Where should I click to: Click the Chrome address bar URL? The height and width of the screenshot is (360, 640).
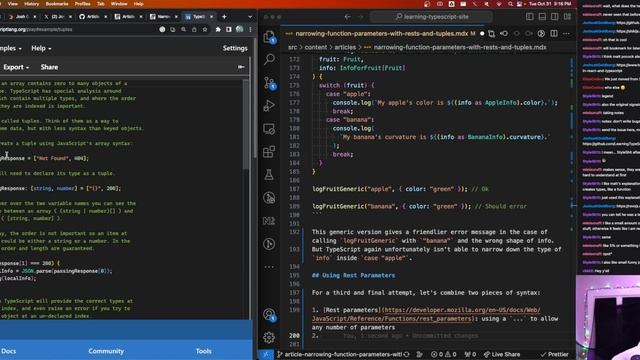click(36, 29)
